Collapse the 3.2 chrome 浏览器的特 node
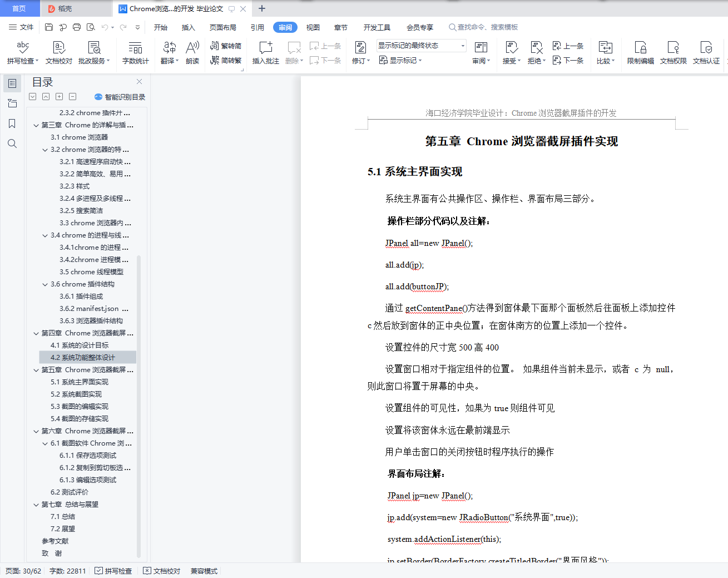The width and height of the screenshot is (728, 578). pyautogui.click(x=45, y=150)
